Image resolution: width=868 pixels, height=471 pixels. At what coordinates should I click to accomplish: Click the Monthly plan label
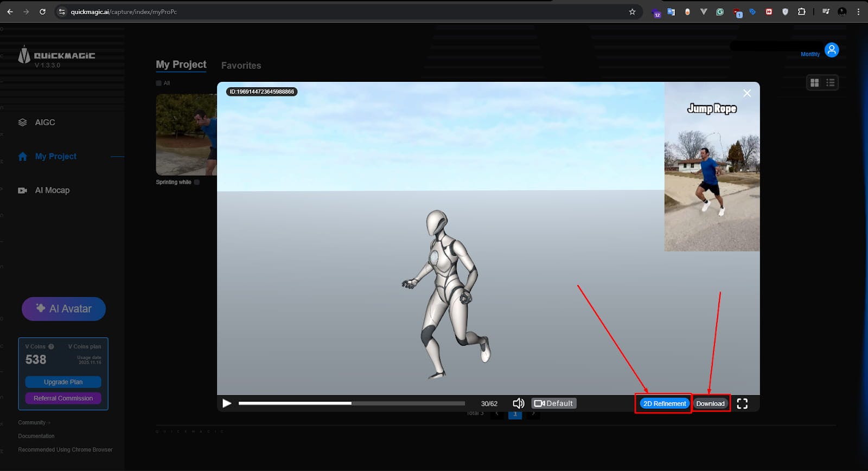[x=810, y=54]
